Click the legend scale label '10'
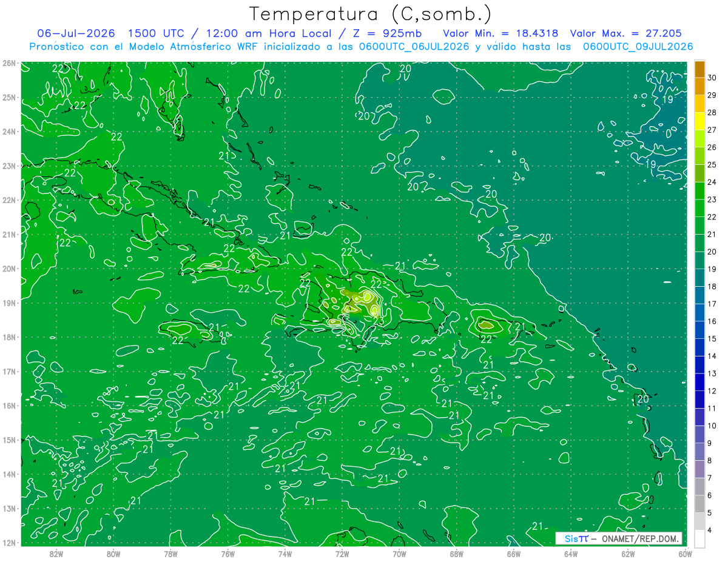The image size is (728, 562). pyautogui.click(x=712, y=426)
